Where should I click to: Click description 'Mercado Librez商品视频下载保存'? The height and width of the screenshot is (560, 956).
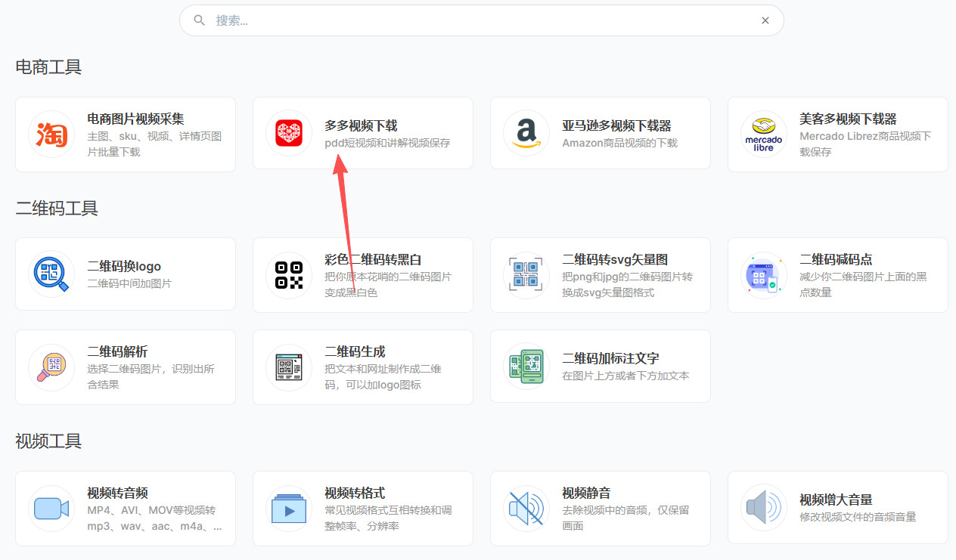[865, 144]
